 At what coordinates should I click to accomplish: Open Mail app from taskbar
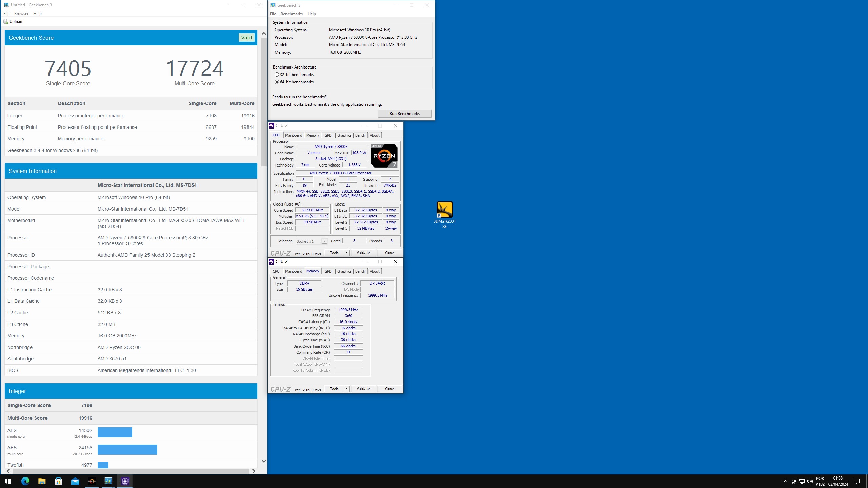coord(75,481)
